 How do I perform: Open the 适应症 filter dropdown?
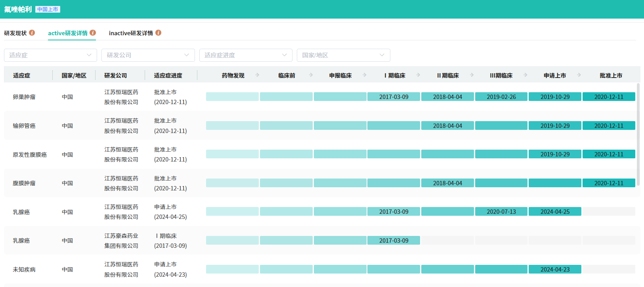pyautogui.click(x=50, y=55)
